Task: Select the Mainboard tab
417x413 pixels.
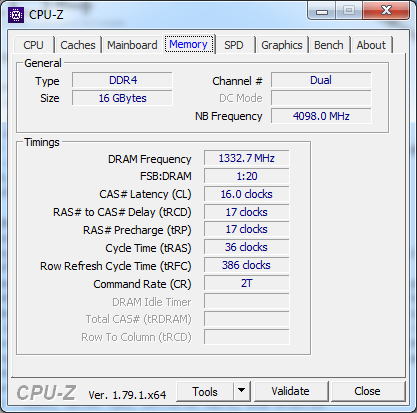Action: coord(132,45)
